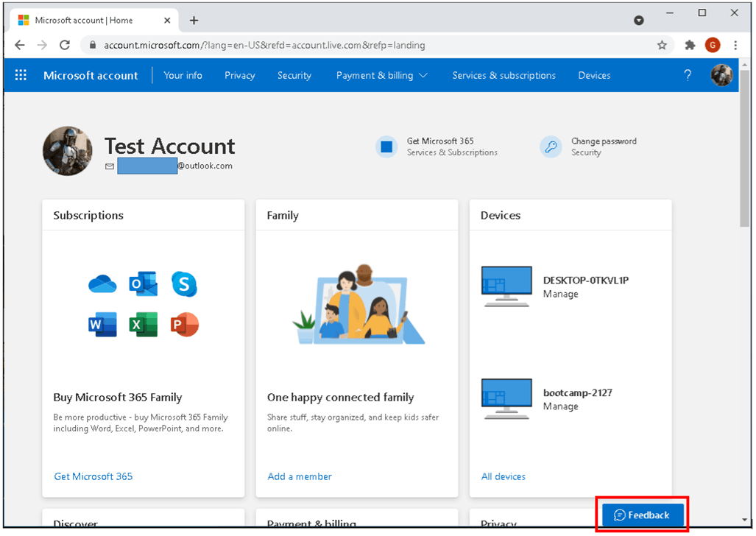Click the Skype icon

click(x=183, y=283)
